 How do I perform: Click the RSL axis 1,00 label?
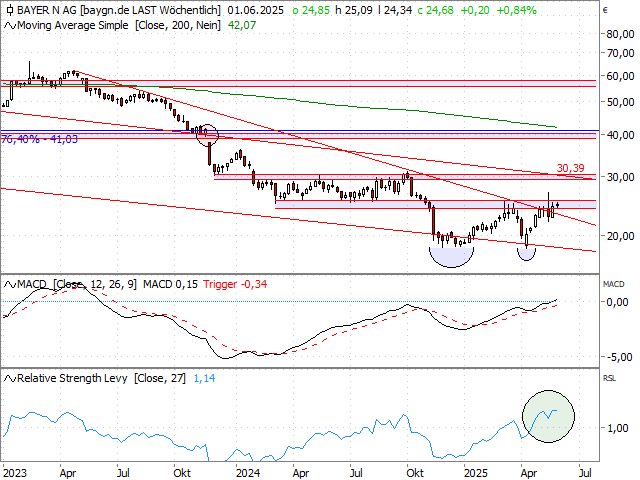(x=618, y=428)
